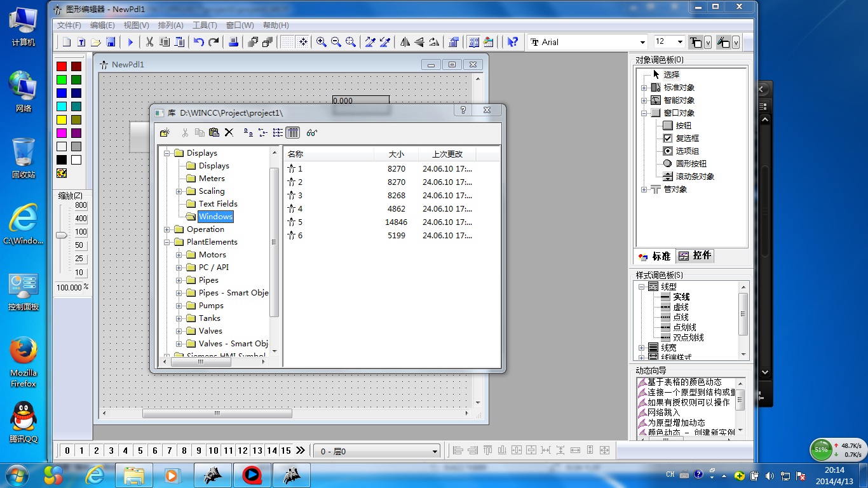Screen dimensions: 868x488
Task: Switch the library to small icons view
Action: tap(263, 132)
